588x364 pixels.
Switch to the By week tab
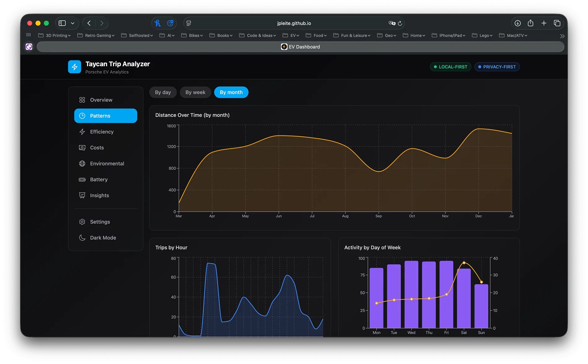(x=195, y=92)
